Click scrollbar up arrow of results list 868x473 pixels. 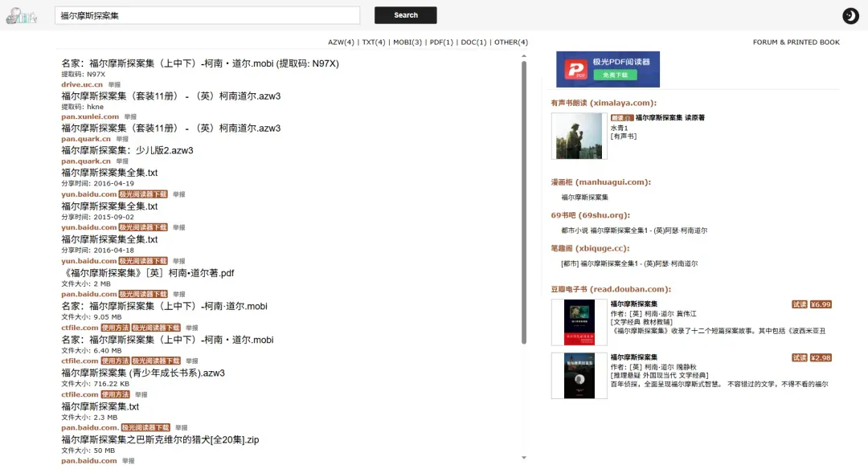pos(524,56)
